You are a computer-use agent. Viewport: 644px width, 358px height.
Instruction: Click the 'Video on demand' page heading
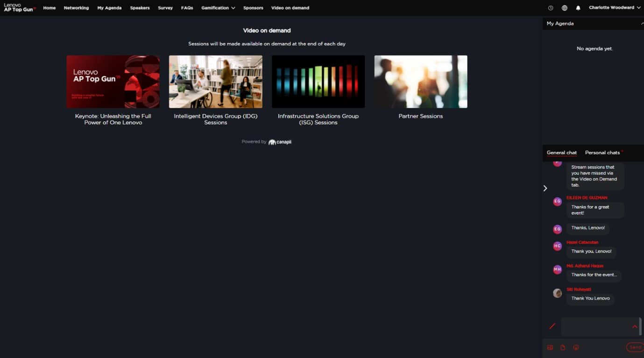tap(267, 30)
